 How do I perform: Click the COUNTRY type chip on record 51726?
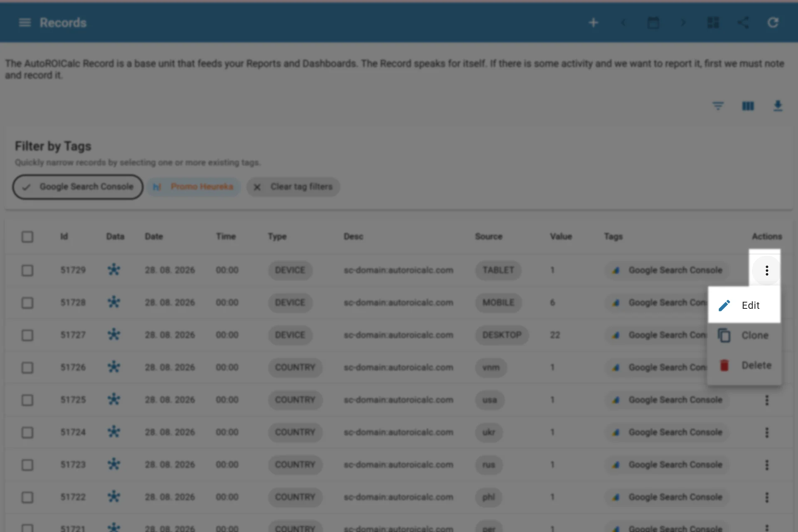(x=295, y=367)
